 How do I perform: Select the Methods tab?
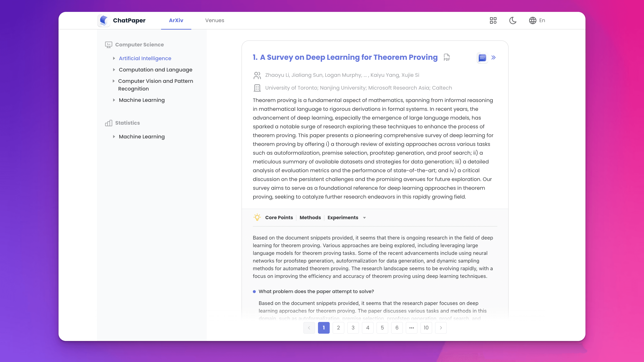point(310,218)
